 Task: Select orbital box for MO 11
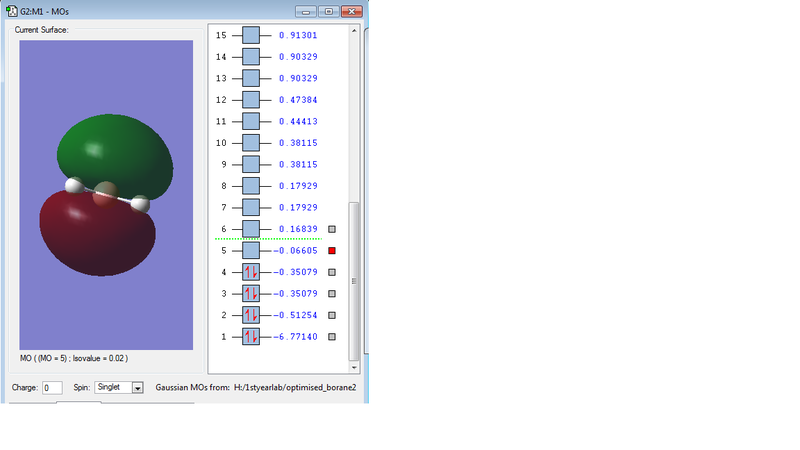(251, 121)
